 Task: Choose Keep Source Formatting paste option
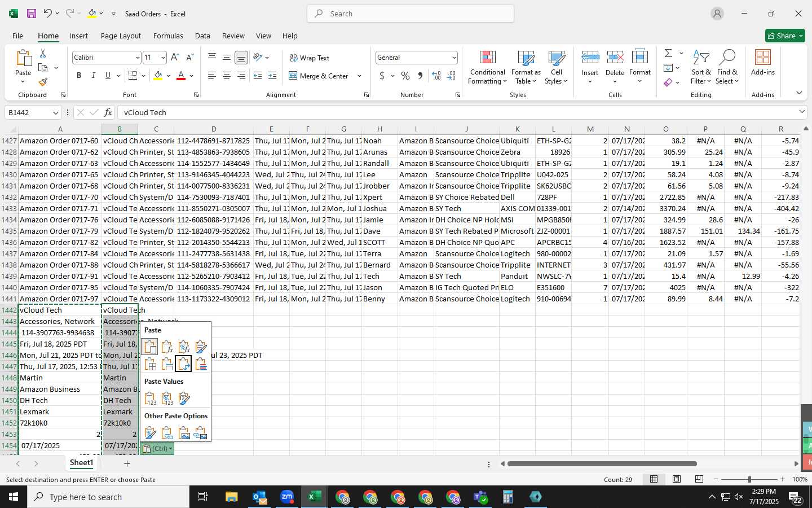(x=201, y=347)
